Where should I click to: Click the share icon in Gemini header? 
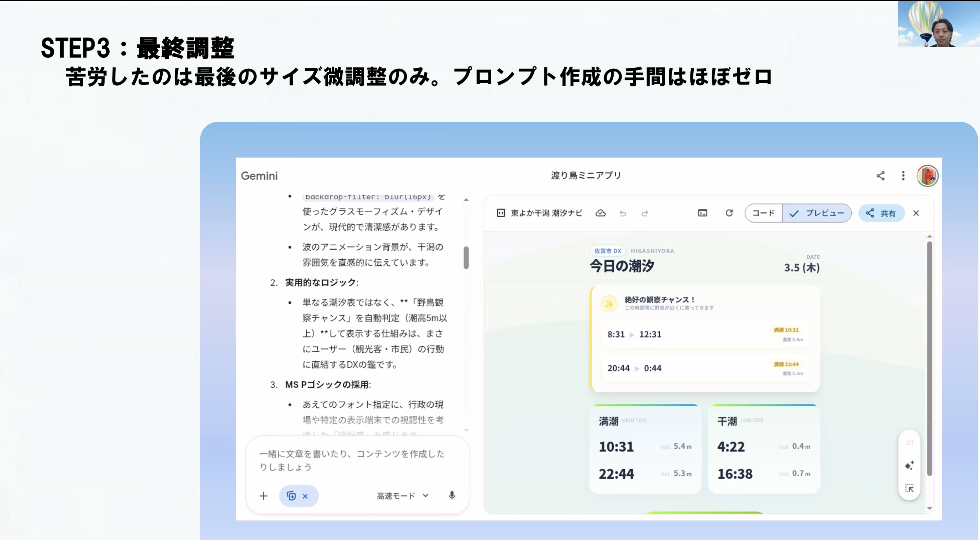(x=880, y=175)
